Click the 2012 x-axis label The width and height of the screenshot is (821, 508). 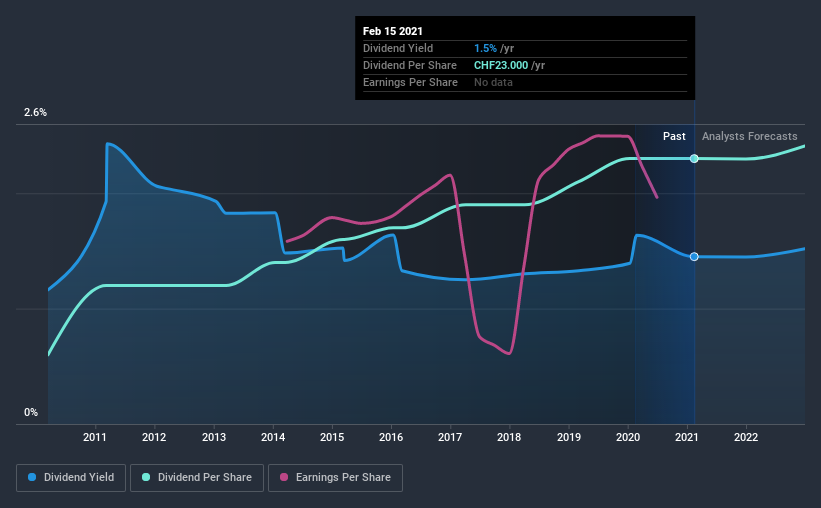(x=154, y=437)
